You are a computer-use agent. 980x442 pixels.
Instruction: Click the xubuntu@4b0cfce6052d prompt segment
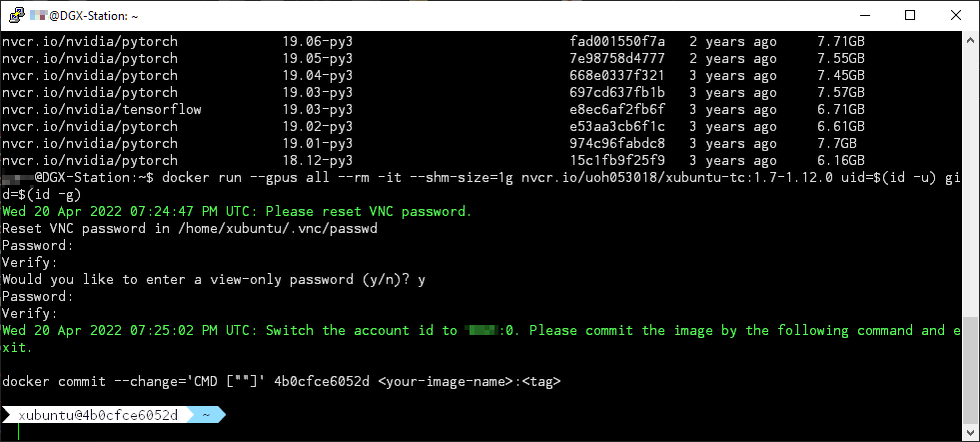pyautogui.click(x=97, y=415)
